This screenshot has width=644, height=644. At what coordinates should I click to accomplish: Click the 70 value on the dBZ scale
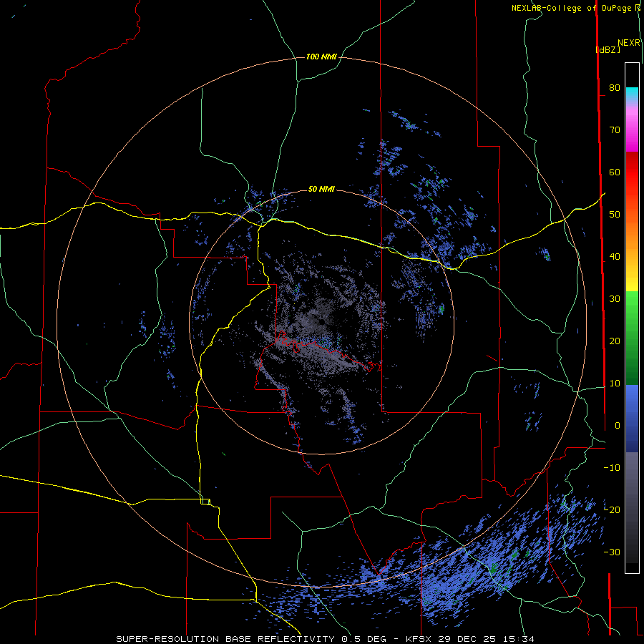(615, 130)
